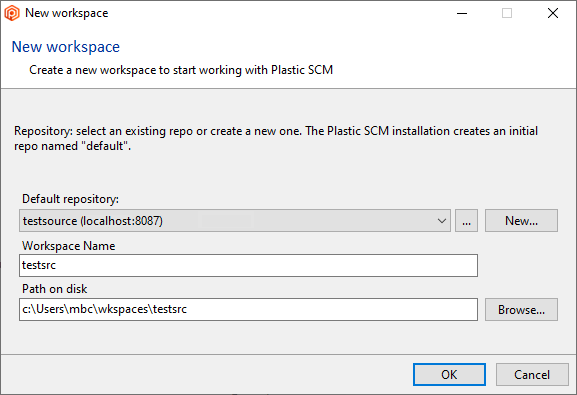Click New... to create a repository
Image resolution: width=577 pixels, height=395 pixels.
pos(521,221)
